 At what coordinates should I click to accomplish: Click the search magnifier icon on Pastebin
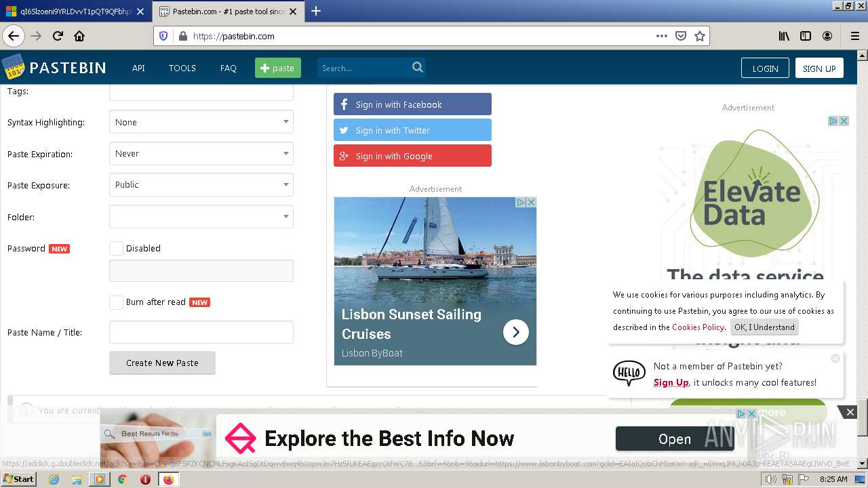[418, 67]
